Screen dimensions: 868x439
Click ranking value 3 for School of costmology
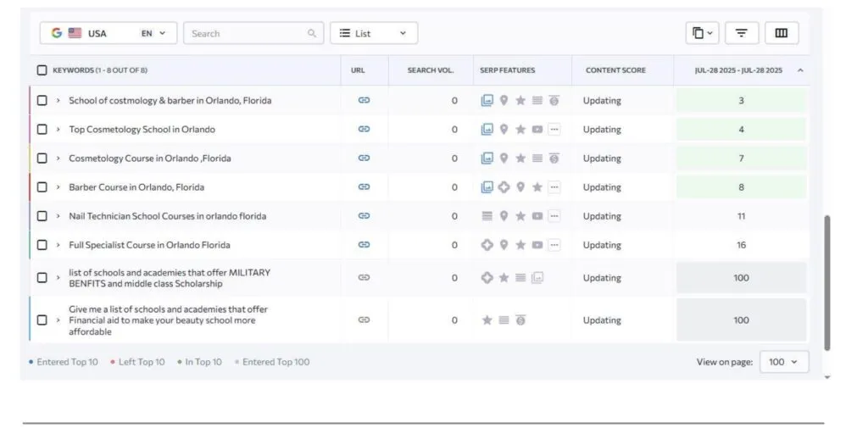[741, 100]
